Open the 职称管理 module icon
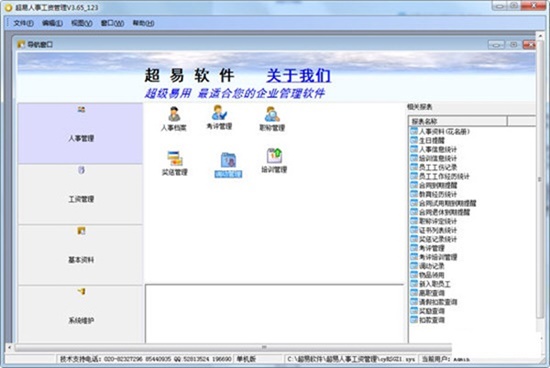 coord(272,119)
